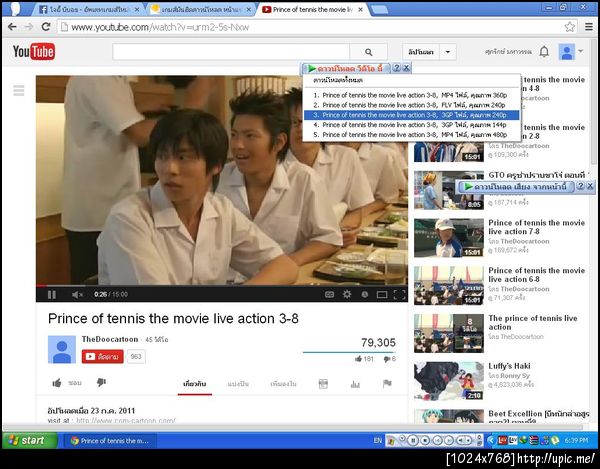Viewport: 600px width, 469px height.
Task: Focus the YouTube search field
Action: [231, 52]
